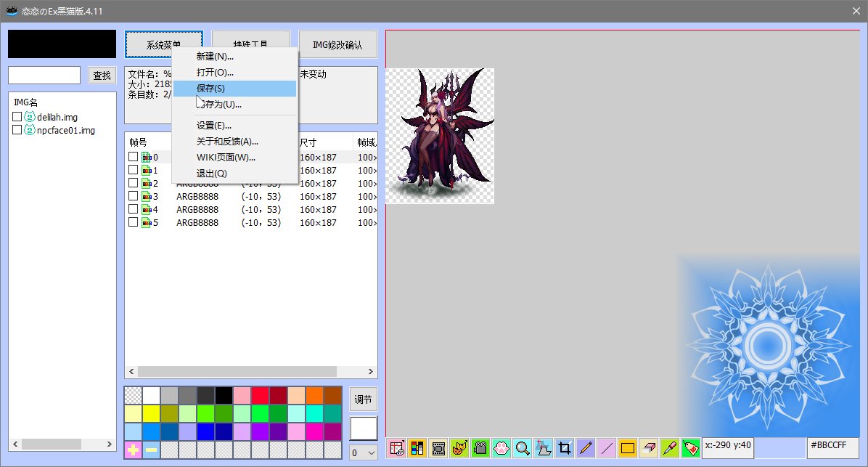Tick the checkbox for frame 0
This screenshot has width=868, height=467.
pos(133,157)
